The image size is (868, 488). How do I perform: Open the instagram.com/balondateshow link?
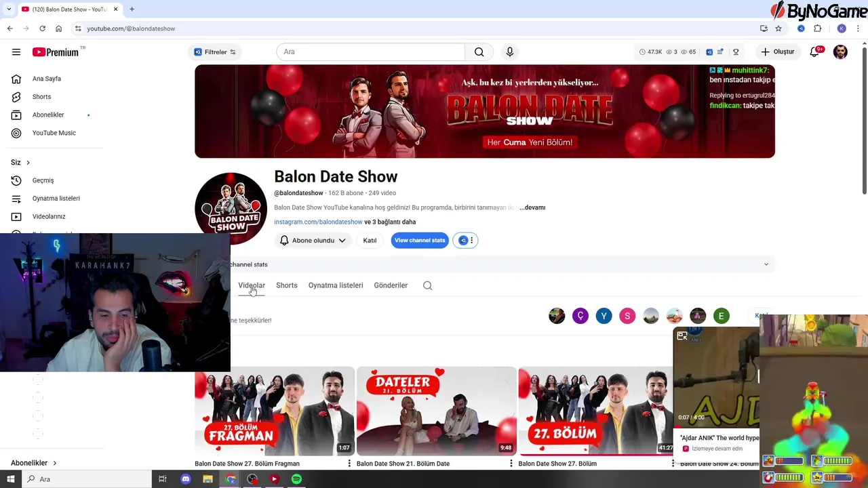coord(318,222)
